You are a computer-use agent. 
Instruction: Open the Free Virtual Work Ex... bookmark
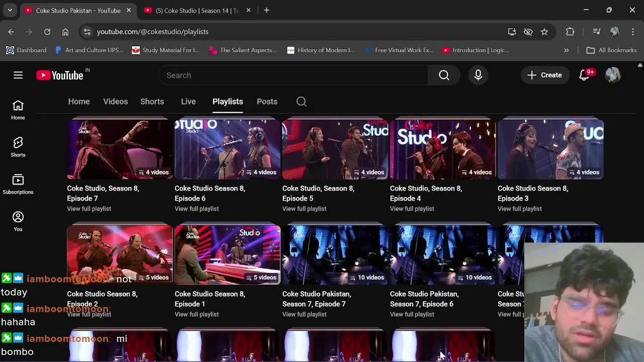[x=399, y=50]
